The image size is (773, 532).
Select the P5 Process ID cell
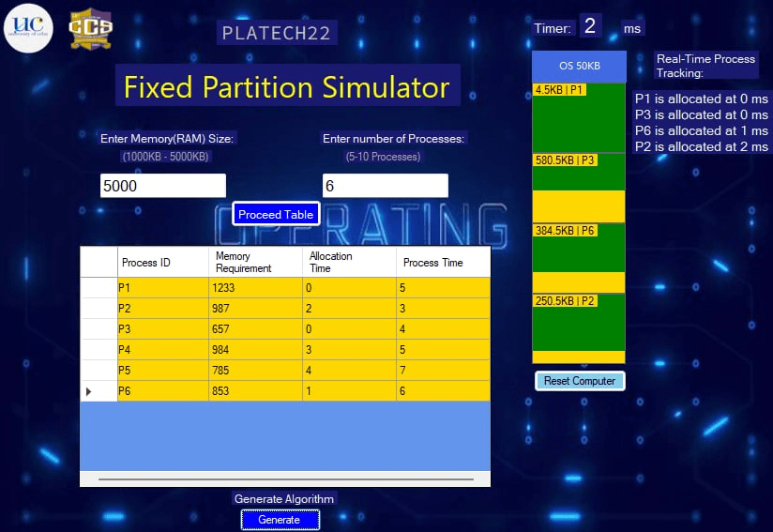[x=162, y=371]
